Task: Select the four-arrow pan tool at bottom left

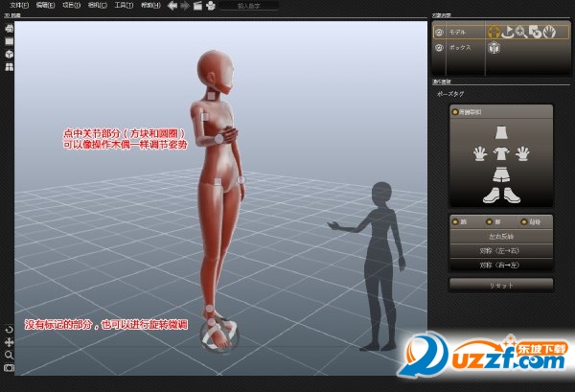Action: point(10,342)
